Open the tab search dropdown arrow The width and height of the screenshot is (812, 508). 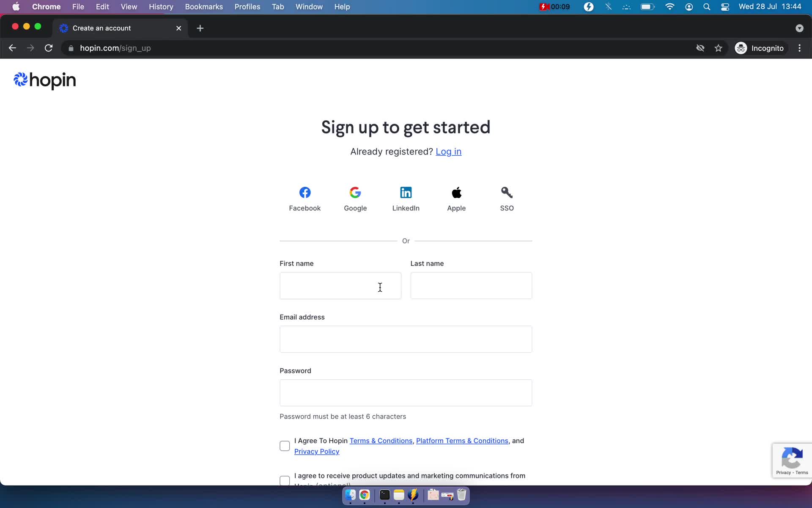point(799,28)
